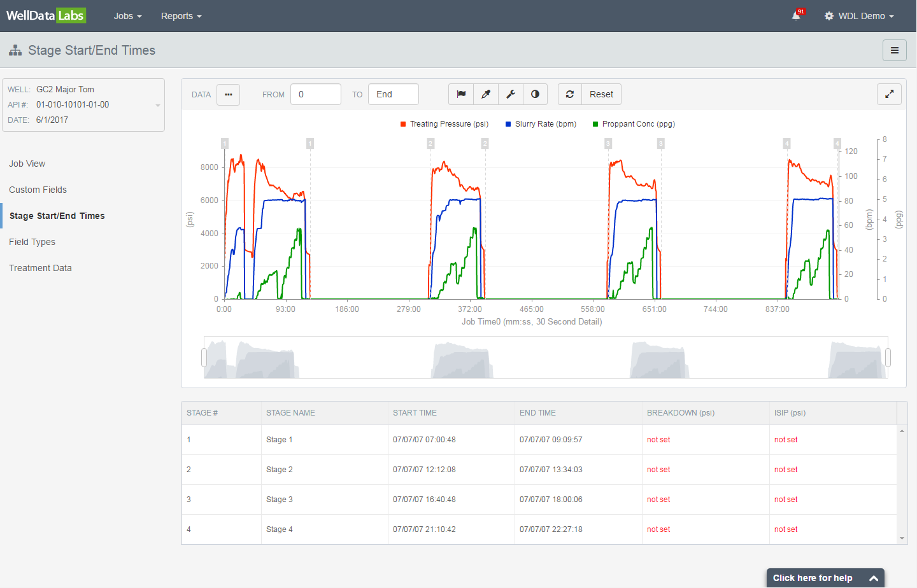Expand the well API selector dropdown
Viewport: 917px width, 588px height.
tap(158, 105)
